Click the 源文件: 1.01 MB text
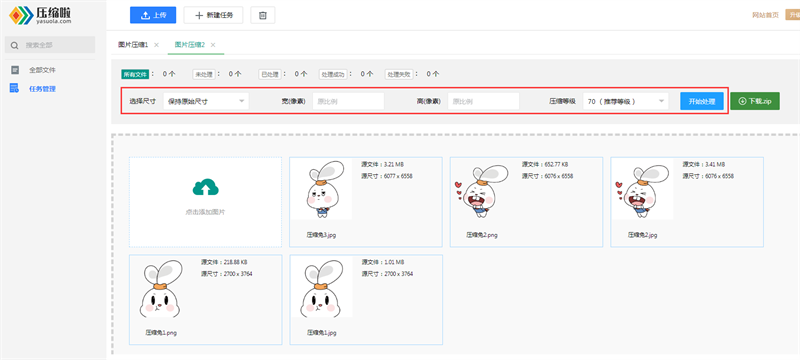Viewport: 800px width, 360px height. 383,262
